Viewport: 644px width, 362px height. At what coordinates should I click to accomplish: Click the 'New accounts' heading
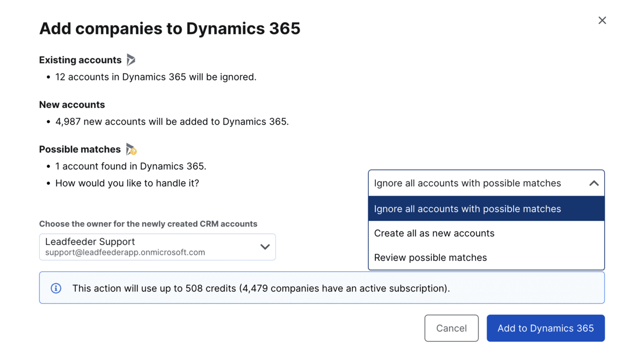72,105
